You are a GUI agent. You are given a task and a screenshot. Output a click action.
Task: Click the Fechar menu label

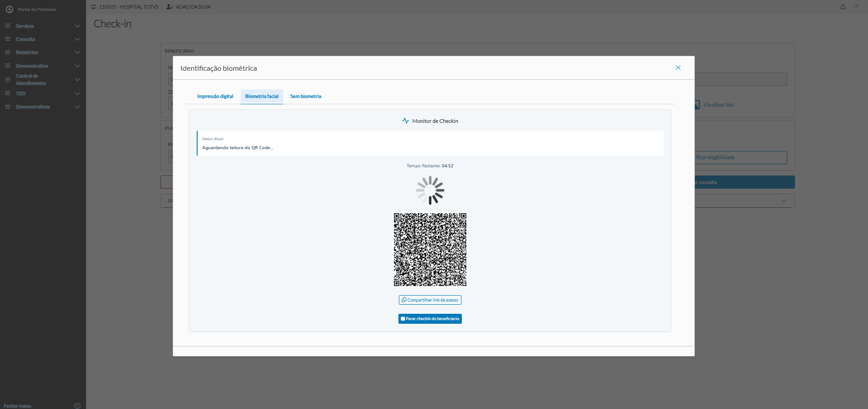pyautogui.click(x=18, y=406)
